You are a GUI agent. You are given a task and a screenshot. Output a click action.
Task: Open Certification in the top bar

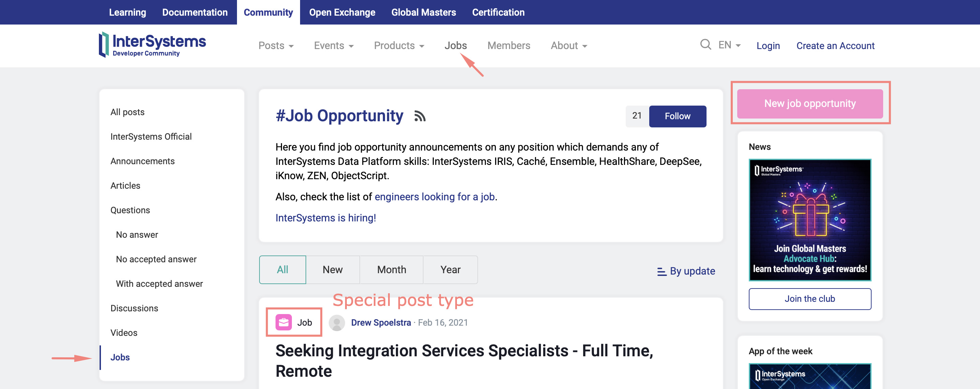[x=498, y=12]
